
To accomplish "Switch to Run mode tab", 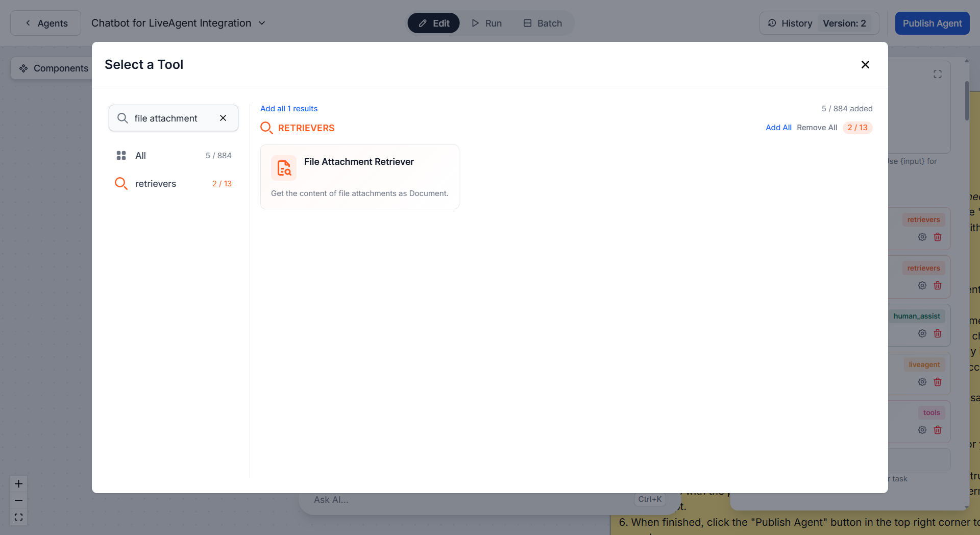I will pyautogui.click(x=486, y=23).
